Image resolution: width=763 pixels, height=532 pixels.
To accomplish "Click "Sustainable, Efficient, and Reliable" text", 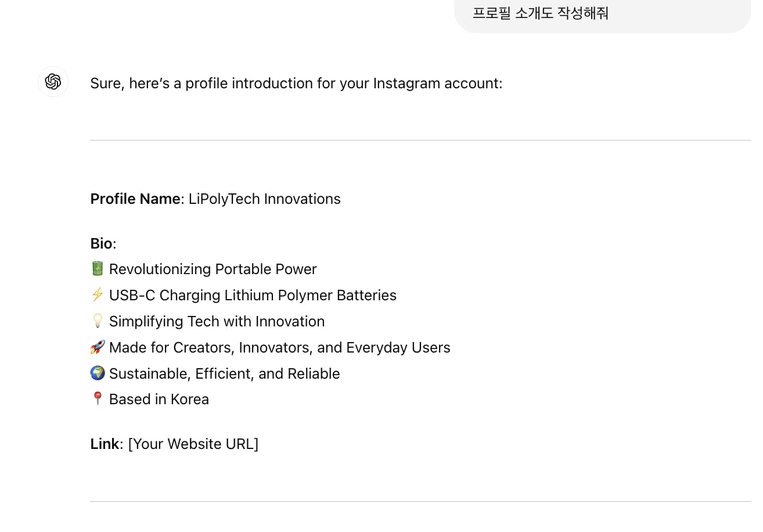I will coord(224,373).
